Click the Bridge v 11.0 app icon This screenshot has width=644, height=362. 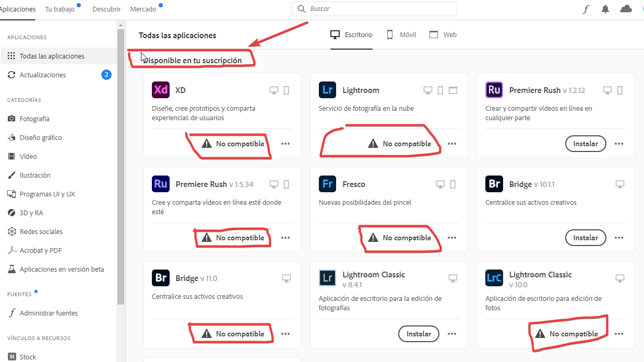coord(161,278)
